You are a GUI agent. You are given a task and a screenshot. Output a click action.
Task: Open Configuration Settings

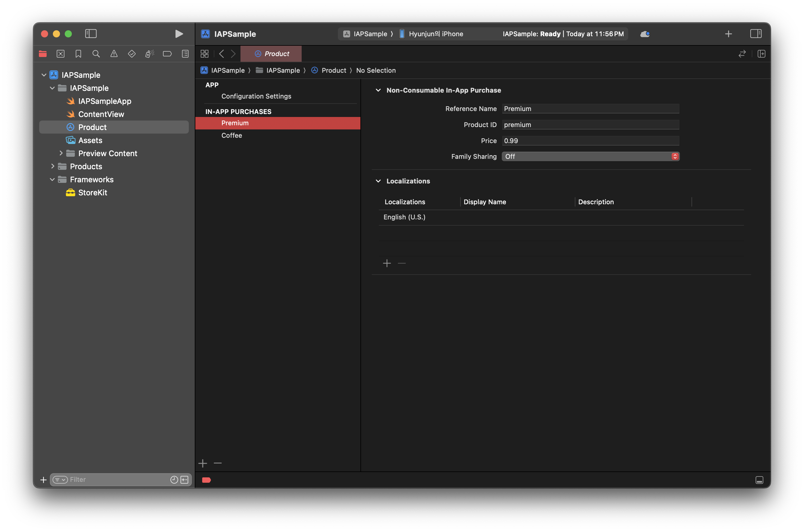[x=256, y=96]
